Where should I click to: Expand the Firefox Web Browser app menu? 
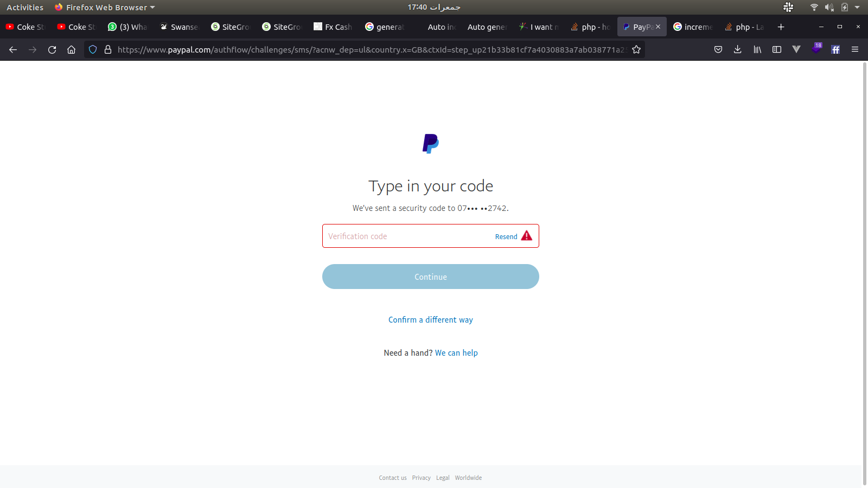pos(106,8)
